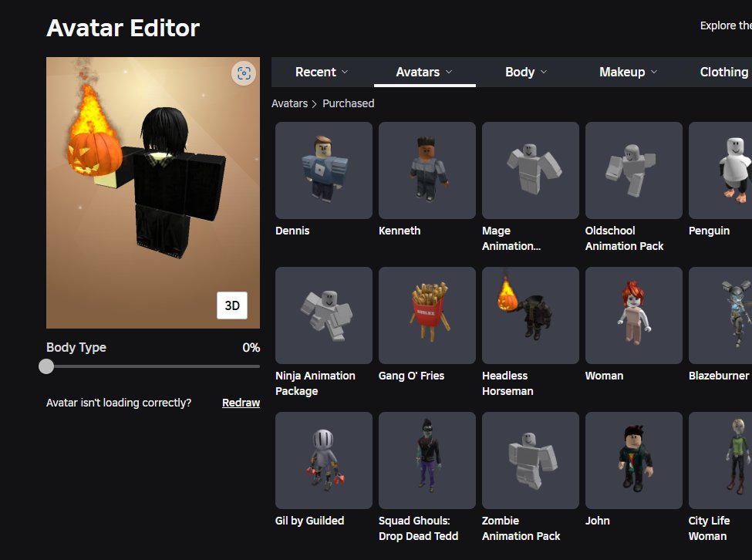The width and height of the screenshot is (752, 560).
Task: Click the Redraw link
Action: [241, 403]
